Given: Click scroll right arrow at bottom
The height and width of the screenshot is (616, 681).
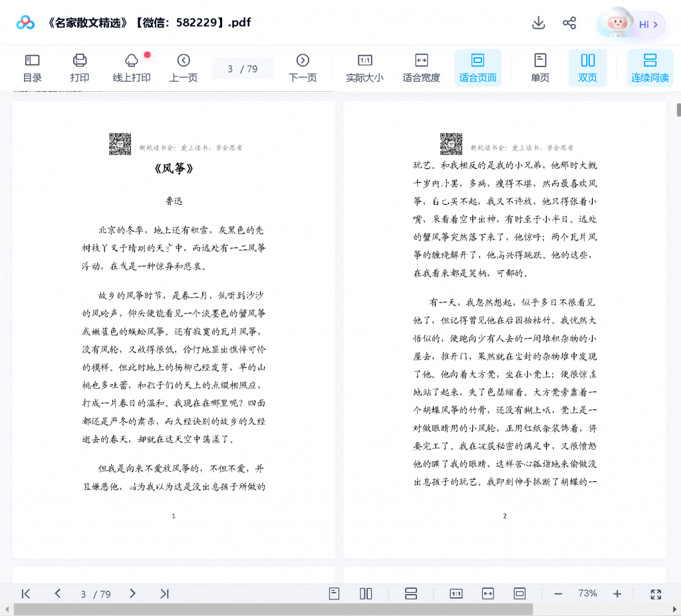Looking at the screenshot, I should tap(674, 609).
